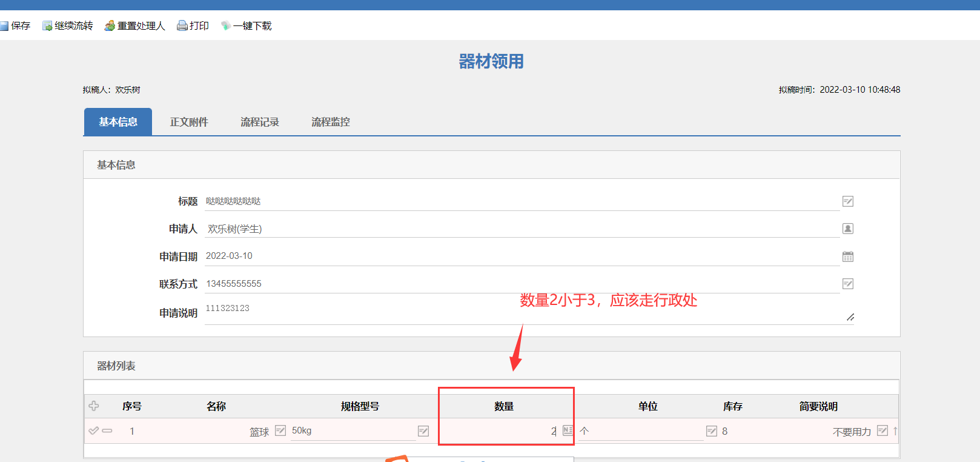Viewport: 980px width, 462px height.
Task: Focus the 申请日期 field showing 2022-03-10
Action: 522,256
